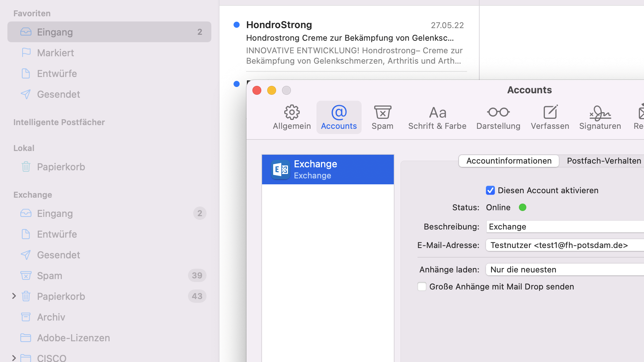
Task: Select the Exchange account in list
Action: (328, 170)
